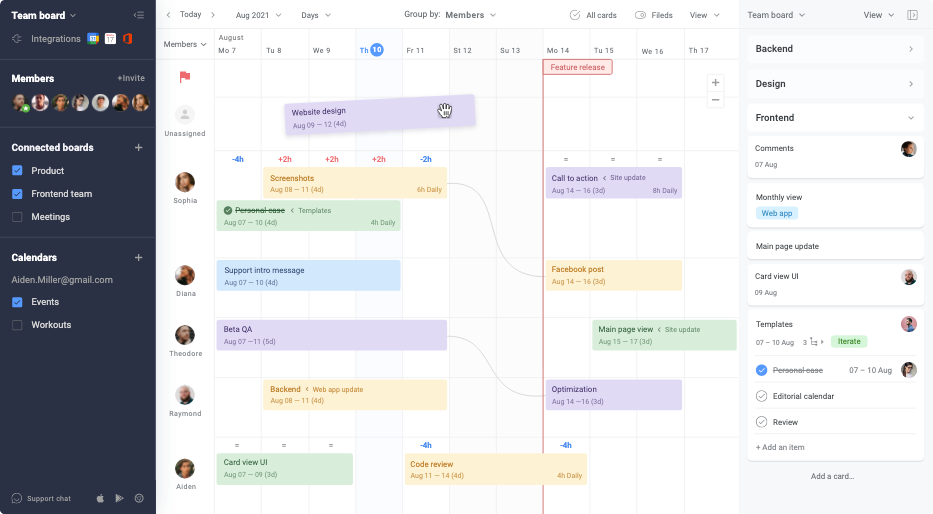Check the Editorial calendar item
Viewport: 933px width, 514px height.
[x=761, y=396]
